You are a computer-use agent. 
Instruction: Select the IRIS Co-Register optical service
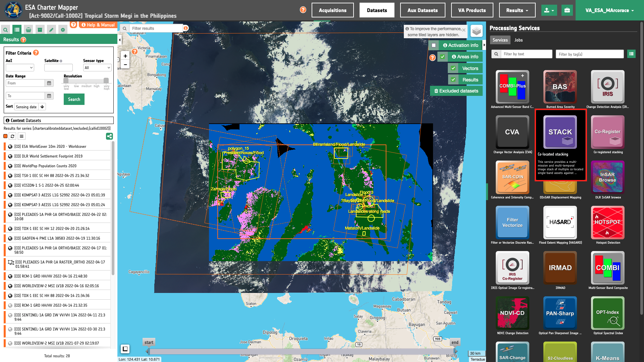[512, 268]
